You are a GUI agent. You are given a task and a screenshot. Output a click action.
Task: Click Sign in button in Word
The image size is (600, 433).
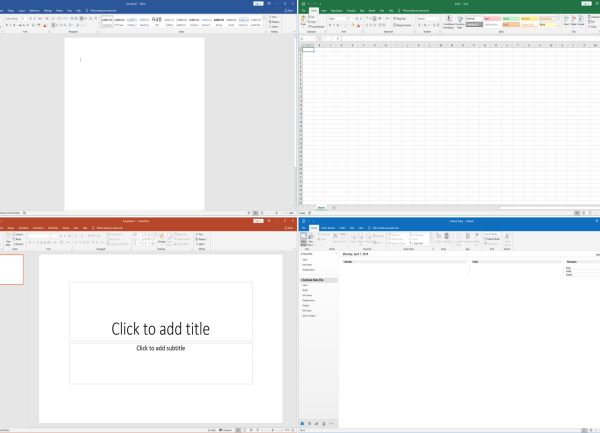point(258,3)
